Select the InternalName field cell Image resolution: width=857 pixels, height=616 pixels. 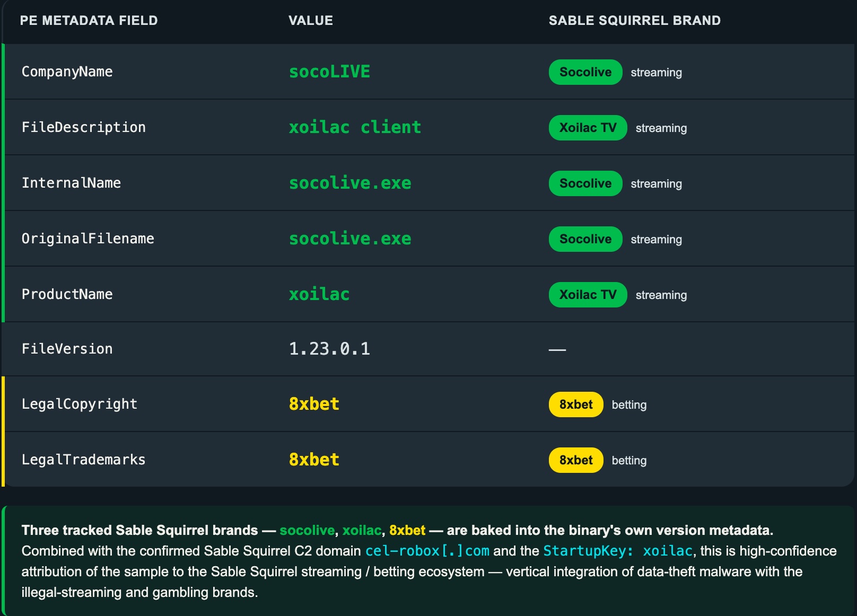pyautogui.click(x=71, y=183)
